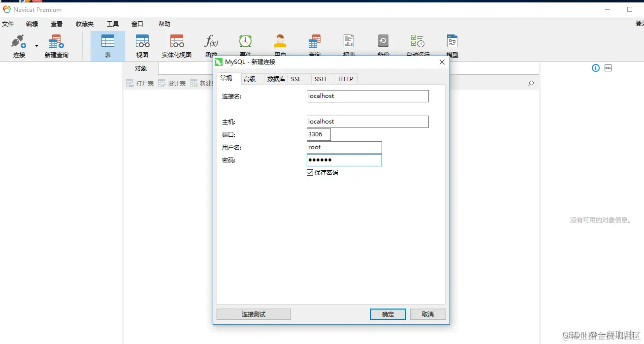Click the search magnifier icon
Screen dimensions: 644x344
point(531,84)
